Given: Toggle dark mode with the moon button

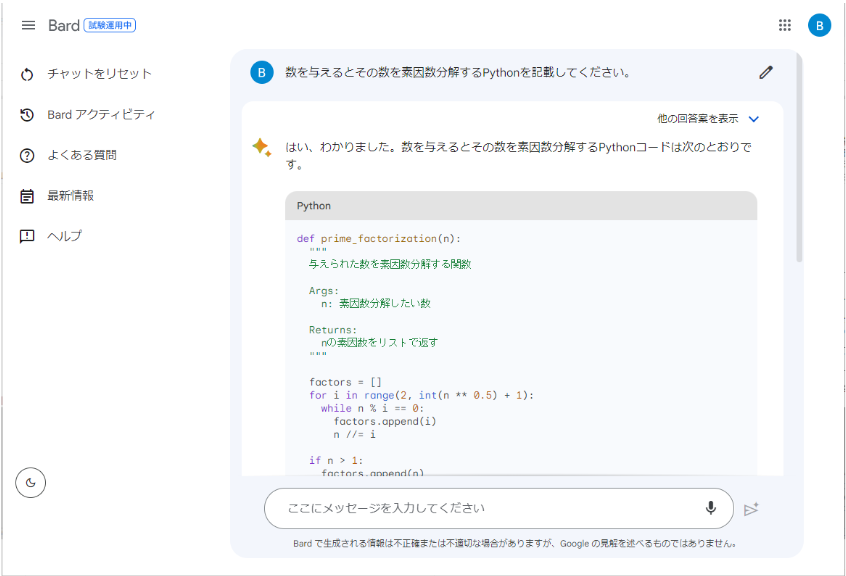Looking at the screenshot, I should coord(31,483).
